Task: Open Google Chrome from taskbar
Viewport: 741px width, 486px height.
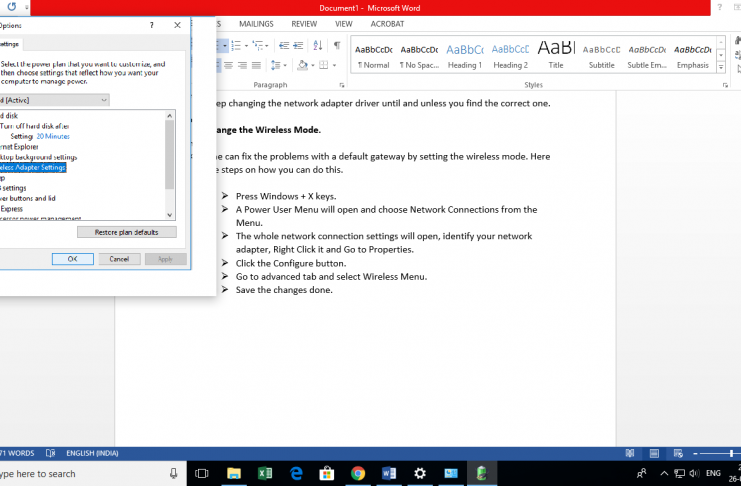Action: point(358,473)
